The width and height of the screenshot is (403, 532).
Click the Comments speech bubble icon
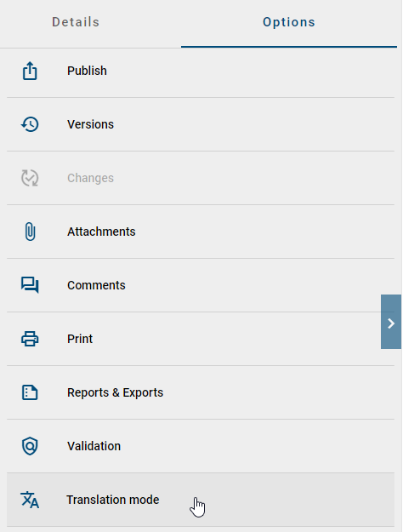(30, 285)
